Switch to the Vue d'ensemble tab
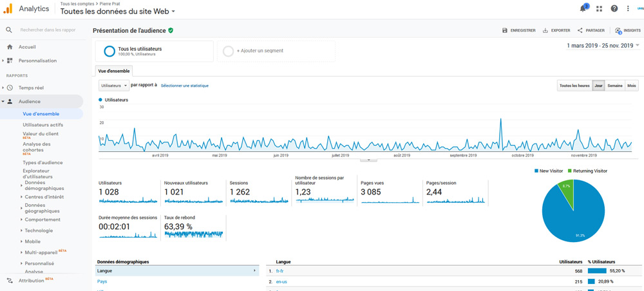Image resolution: width=644 pixels, height=291 pixels. (x=115, y=71)
